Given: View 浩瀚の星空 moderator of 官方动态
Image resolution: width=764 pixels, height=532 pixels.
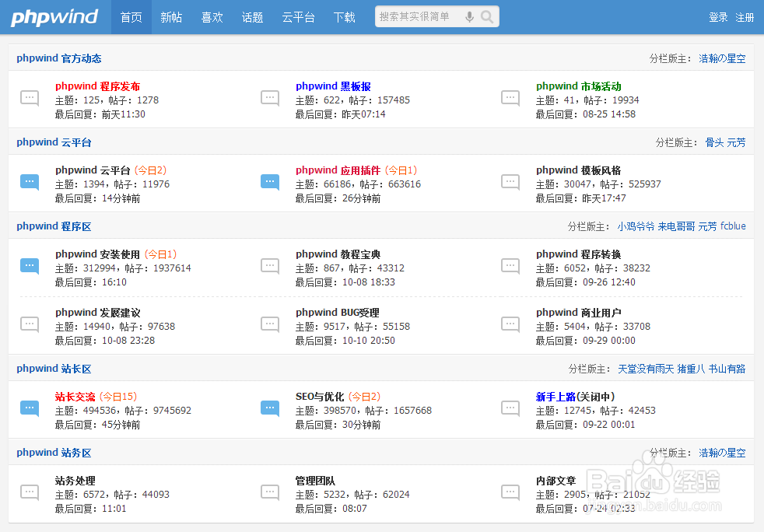Looking at the screenshot, I should coord(722,58).
